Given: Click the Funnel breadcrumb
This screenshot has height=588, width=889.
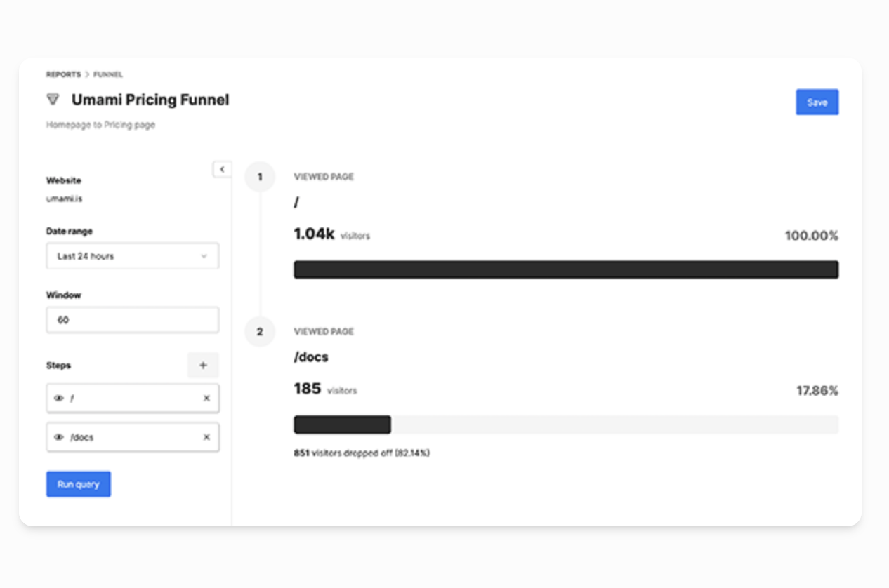Looking at the screenshot, I should click(x=108, y=74).
